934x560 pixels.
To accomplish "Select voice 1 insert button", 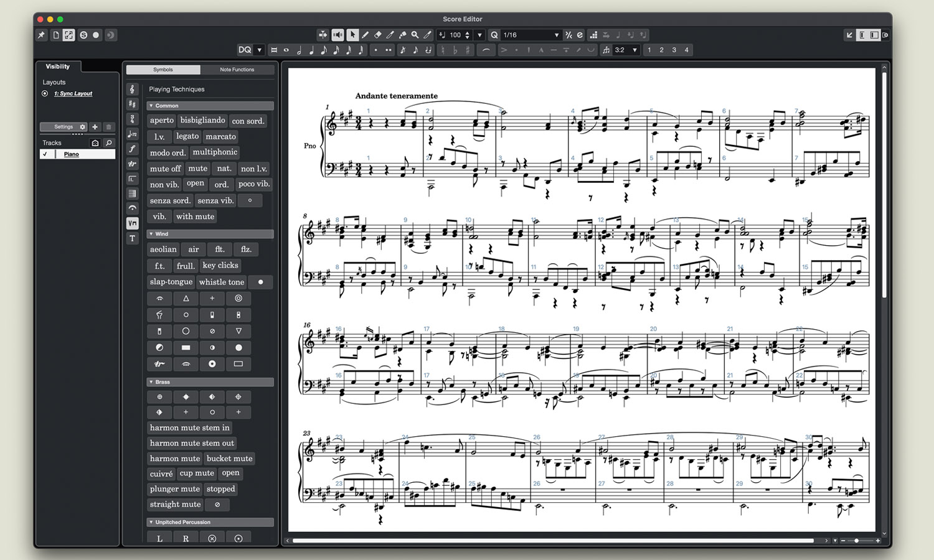I will (649, 50).
